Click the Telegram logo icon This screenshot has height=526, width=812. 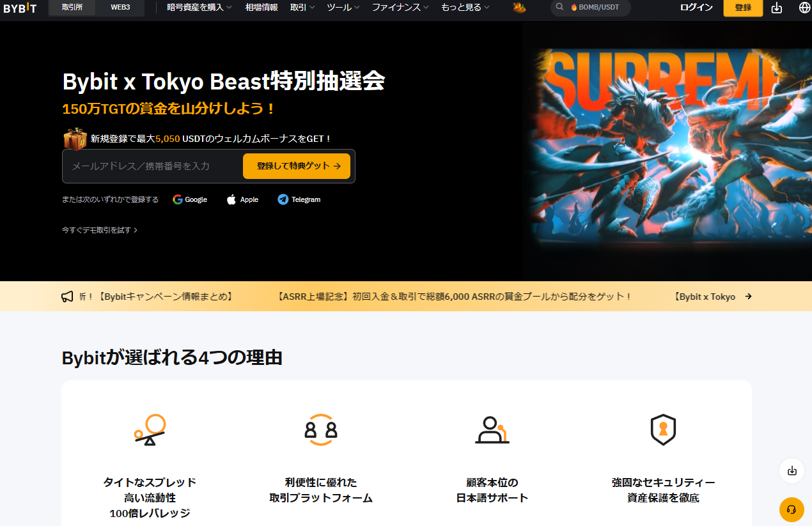point(283,199)
